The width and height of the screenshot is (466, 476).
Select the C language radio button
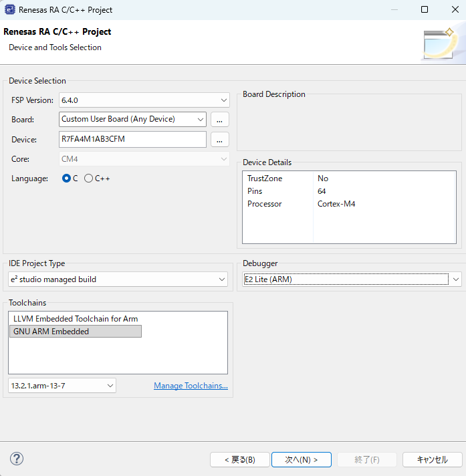[x=66, y=178]
